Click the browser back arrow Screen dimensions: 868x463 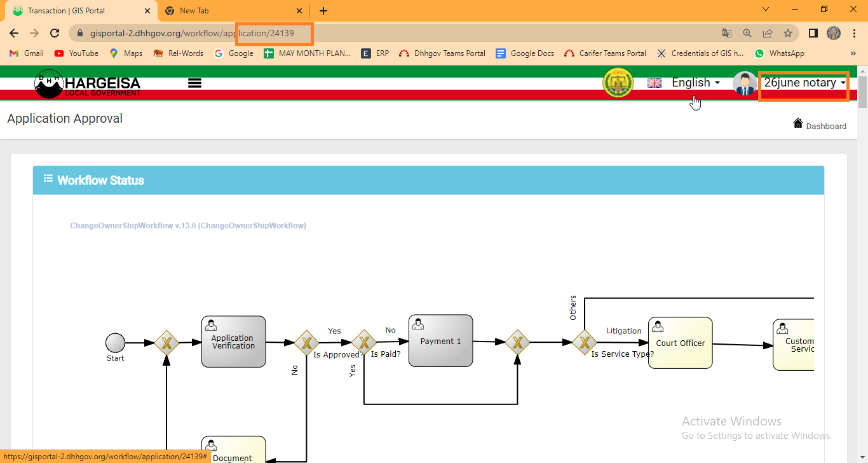(x=14, y=33)
